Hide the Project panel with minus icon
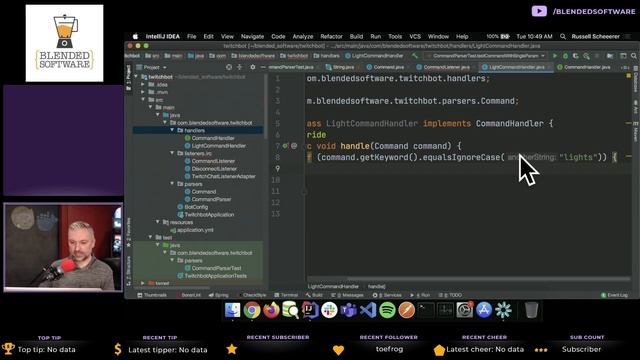640x360 pixels. (x=263, y=67)
